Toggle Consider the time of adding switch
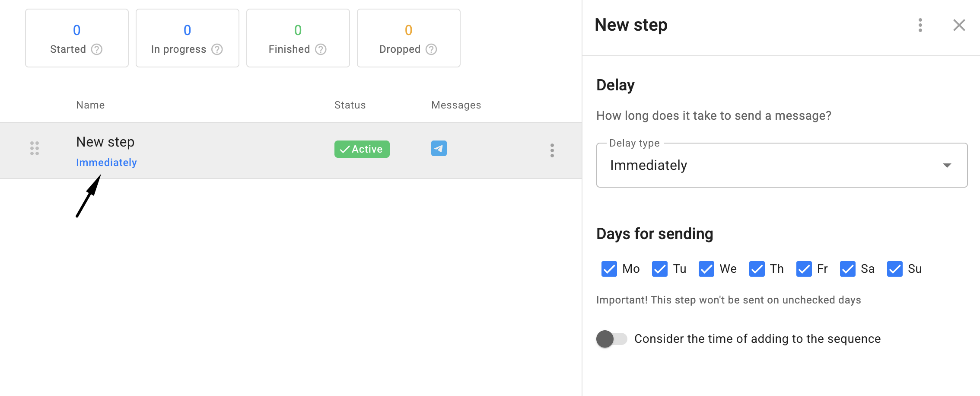Viewport: 980px width, 396px height. click(x=611, y=339)
